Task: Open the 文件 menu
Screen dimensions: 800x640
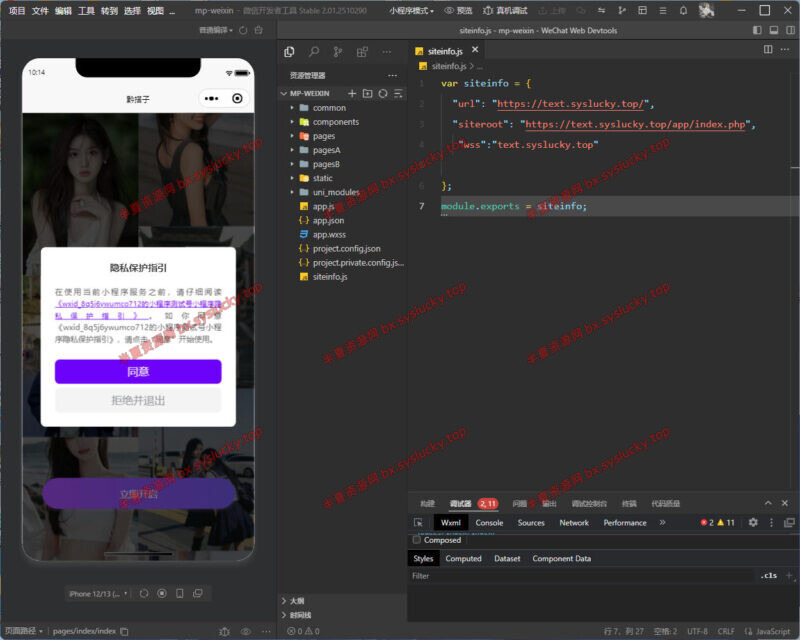Action: tap(40, 10)
